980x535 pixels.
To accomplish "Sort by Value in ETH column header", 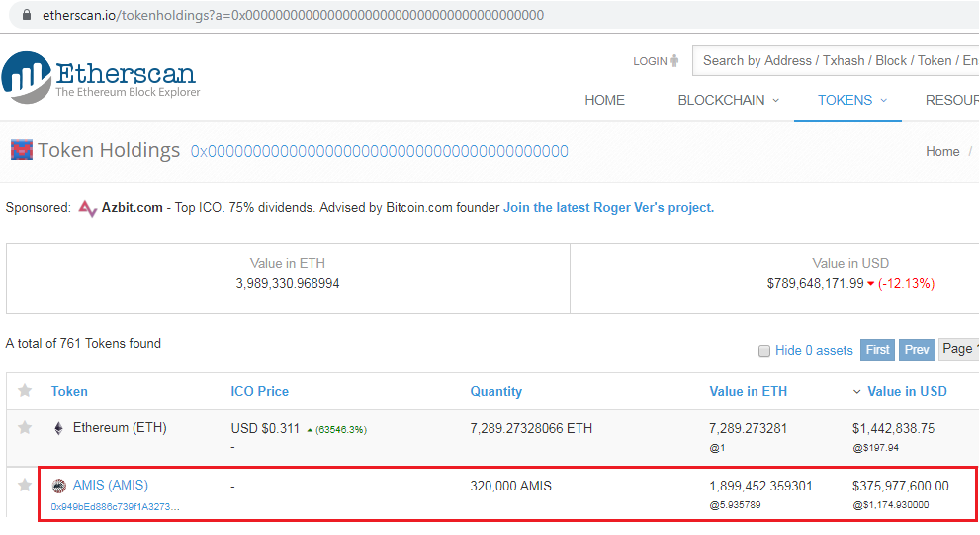I will [749, 392].
